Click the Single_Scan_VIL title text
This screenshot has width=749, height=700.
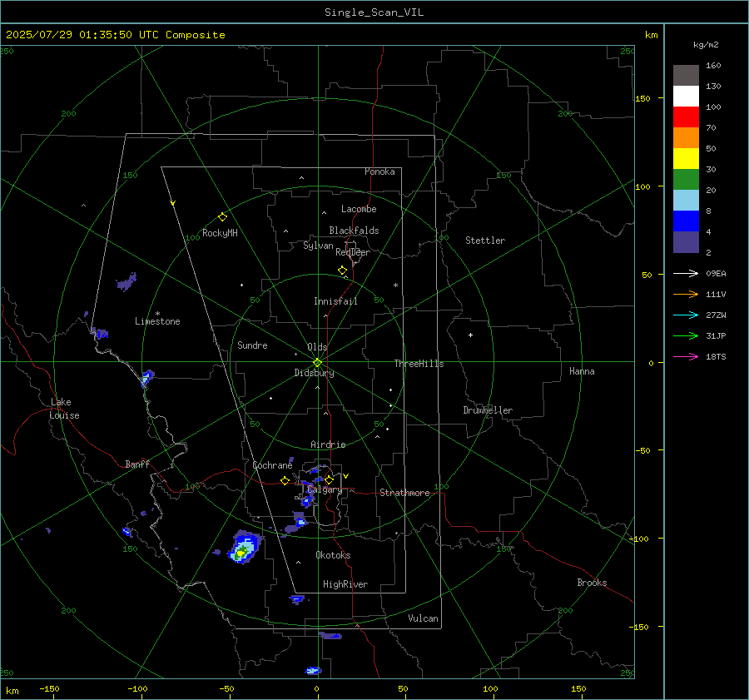pos(374,12)
